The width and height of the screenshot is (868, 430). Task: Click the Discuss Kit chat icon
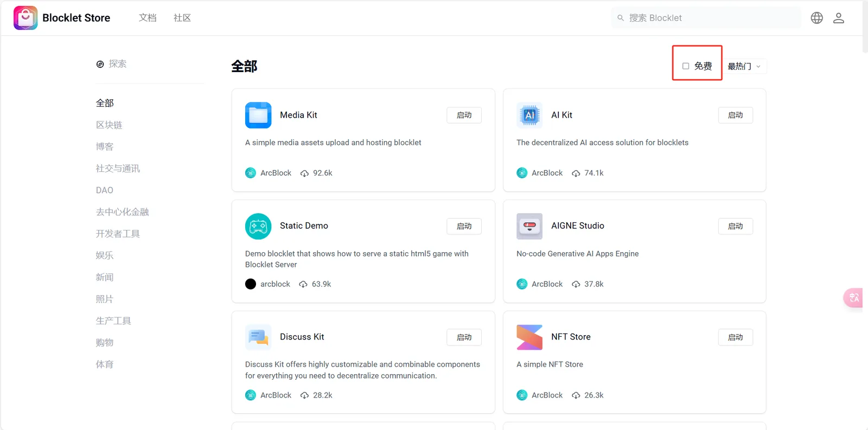point(258,337)
